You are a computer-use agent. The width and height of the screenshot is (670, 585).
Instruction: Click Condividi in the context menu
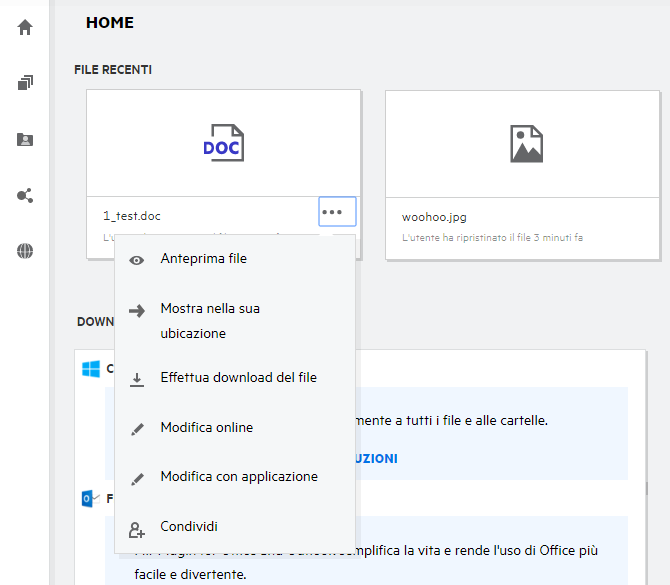[x=189, y=526]
